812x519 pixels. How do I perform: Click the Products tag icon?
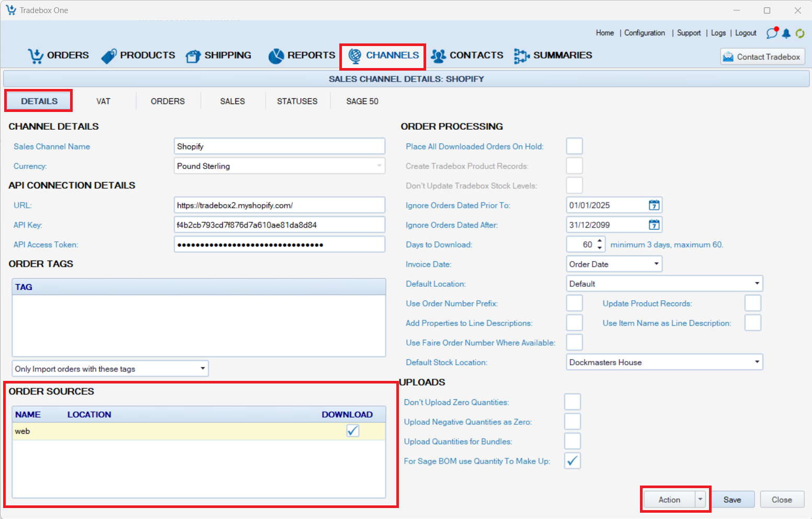coord(109,56)
